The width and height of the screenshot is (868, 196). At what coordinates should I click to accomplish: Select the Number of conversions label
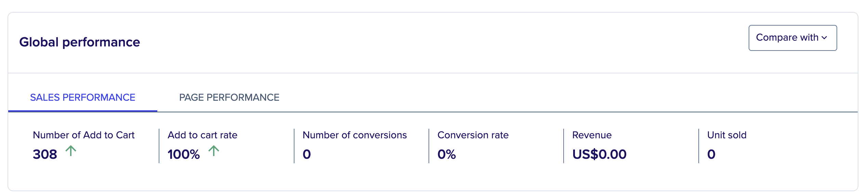click(x=355, y=135)
